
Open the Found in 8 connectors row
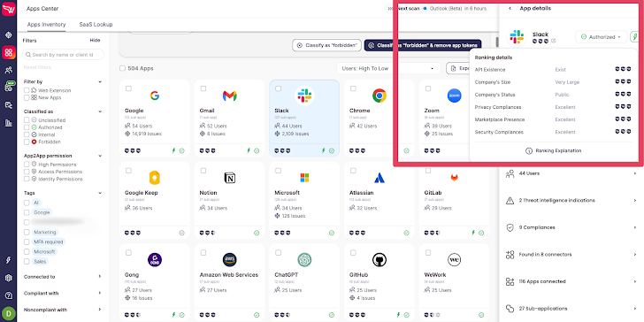[571, 255]
